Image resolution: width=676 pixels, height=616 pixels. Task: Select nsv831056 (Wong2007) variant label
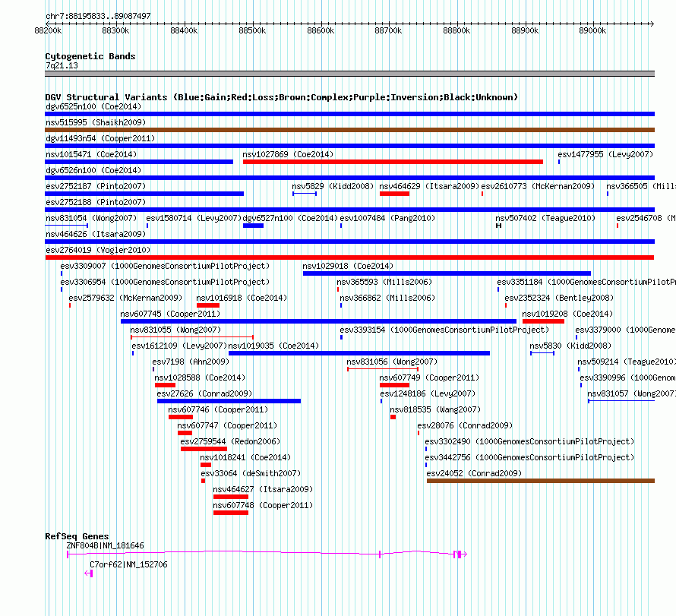[x=393, y=362]
